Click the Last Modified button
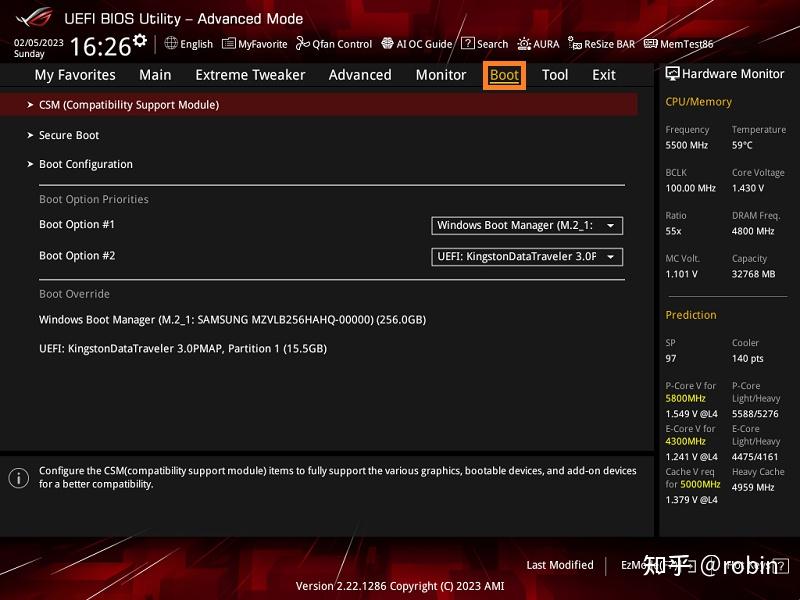The height and width of the screenshot is (600, 800). pyautogui.click(x=560, y=565)
